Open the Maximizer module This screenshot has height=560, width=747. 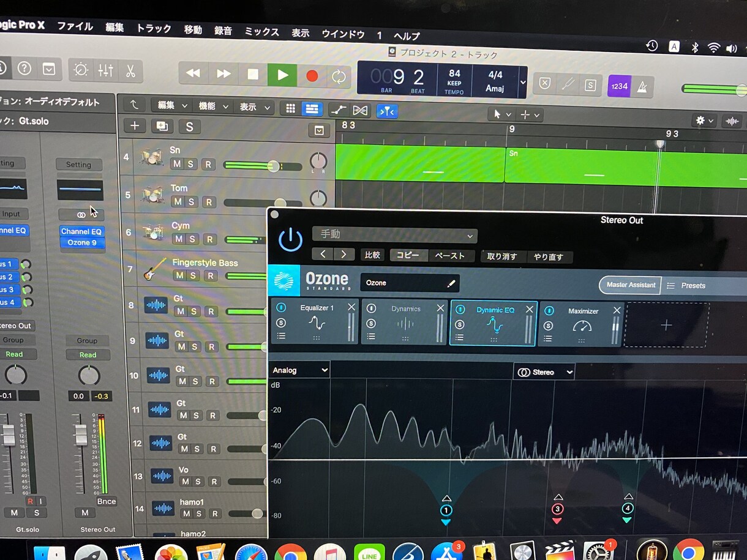(582, 323)
